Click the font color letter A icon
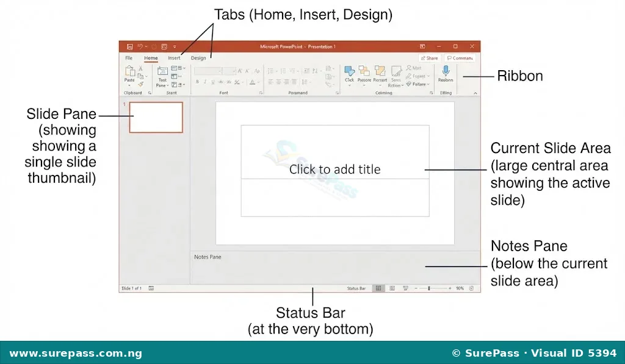 (x=252, y=82)
